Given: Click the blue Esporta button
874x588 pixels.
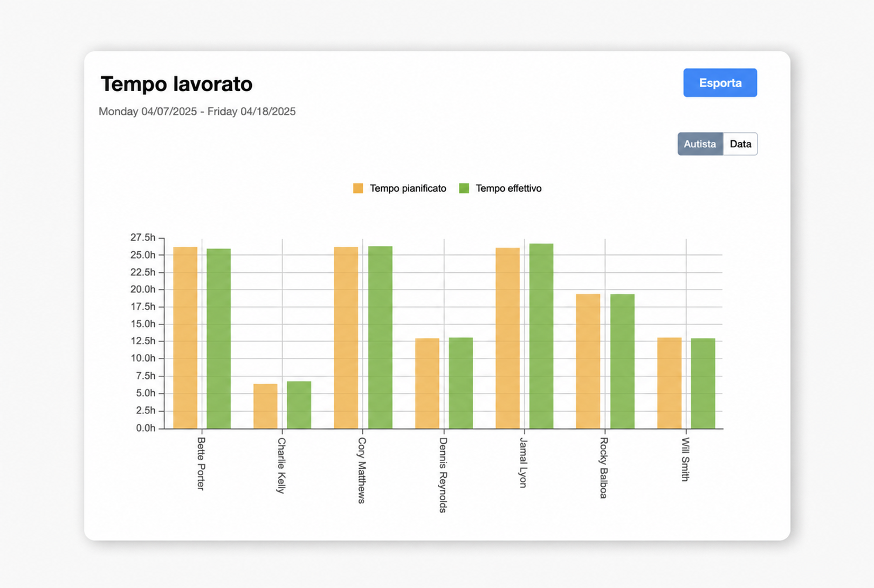Looking at the screenshot, I should tap(720, 83).
